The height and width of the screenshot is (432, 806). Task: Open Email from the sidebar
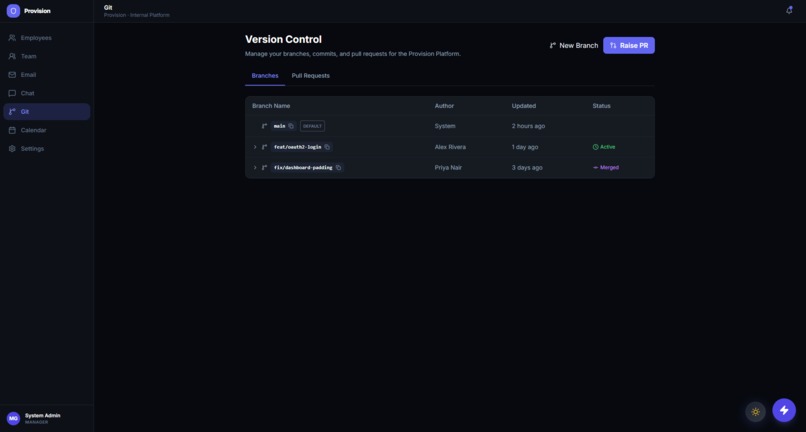pyautogui.click(x=47, y=75)
